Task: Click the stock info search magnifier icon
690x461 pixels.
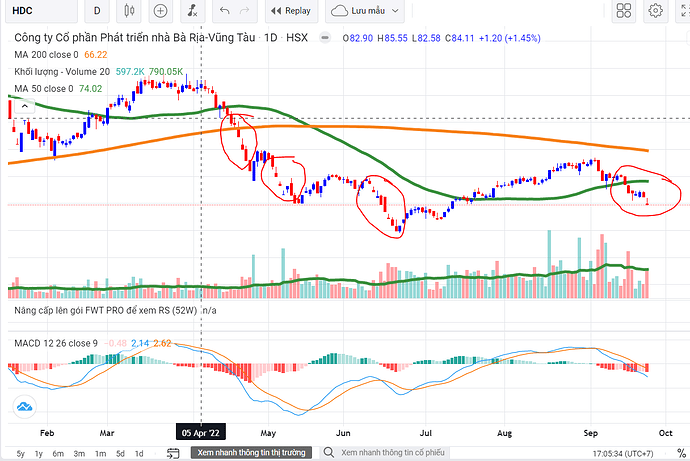Action: pos(328,453)
